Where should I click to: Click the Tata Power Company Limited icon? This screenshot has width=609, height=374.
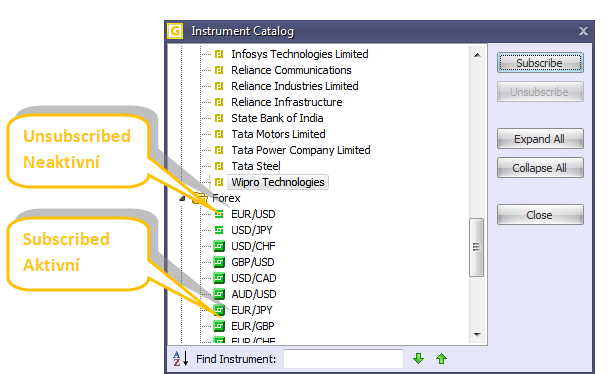tap(219, 150)
